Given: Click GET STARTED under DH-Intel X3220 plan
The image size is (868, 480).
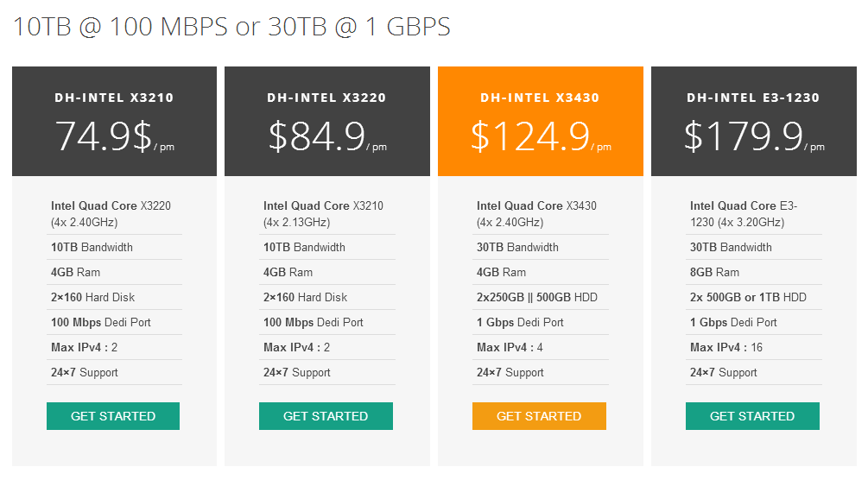Looking at the screenshot, I should pos(326,416).
